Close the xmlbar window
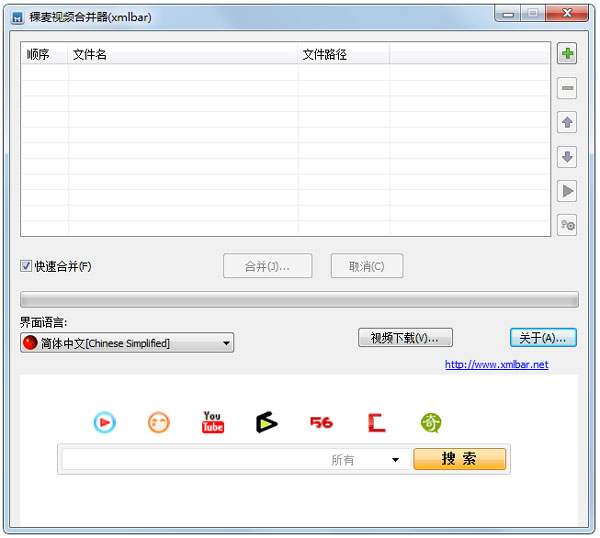 pyautogui.click(x=567, y=14)
